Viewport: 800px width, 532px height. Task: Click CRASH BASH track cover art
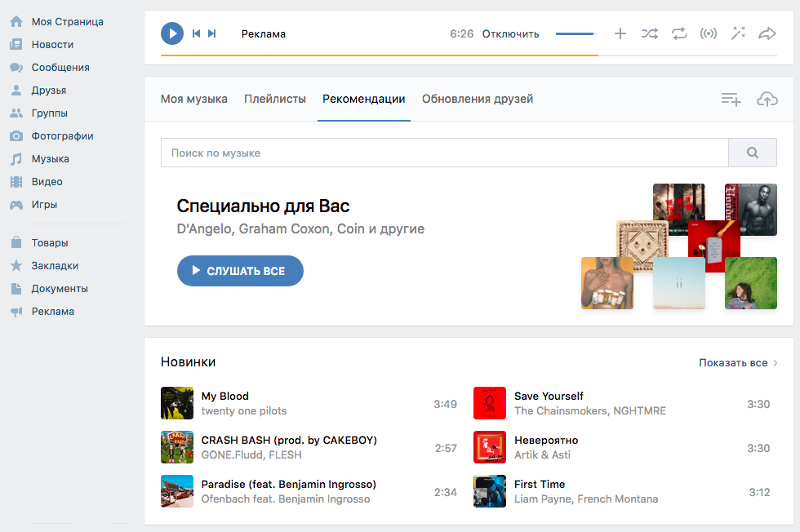[x=177, y=447]
